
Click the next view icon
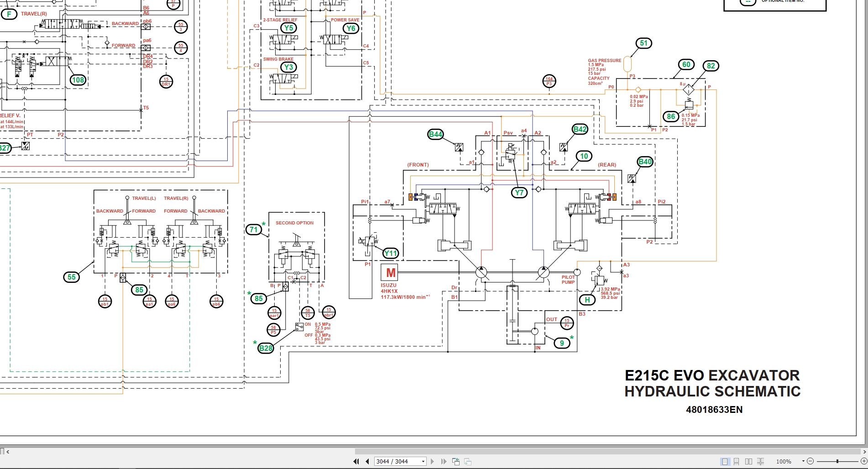467,461
